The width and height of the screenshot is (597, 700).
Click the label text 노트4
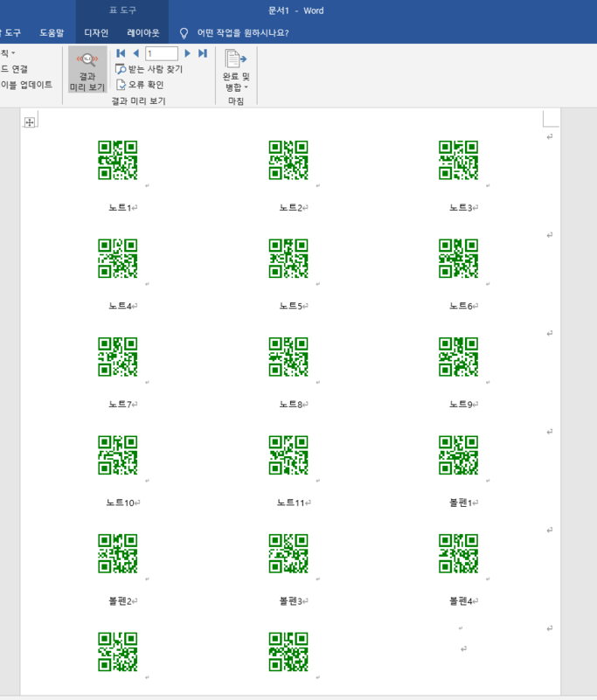tap(120, 306)
